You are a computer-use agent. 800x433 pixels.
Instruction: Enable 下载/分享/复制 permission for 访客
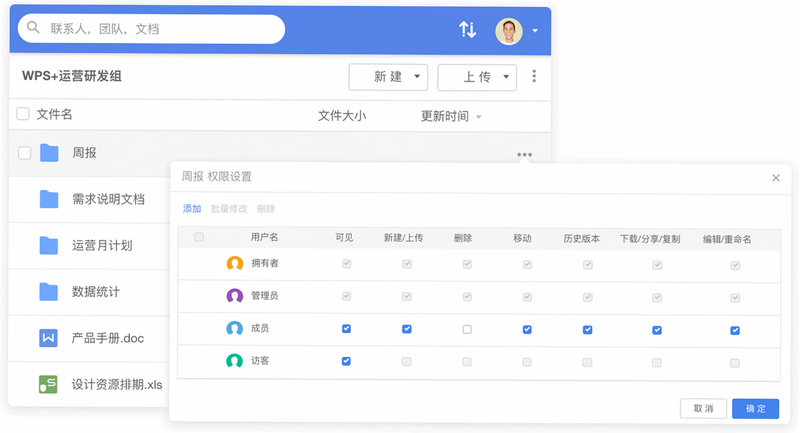(657, 363)
